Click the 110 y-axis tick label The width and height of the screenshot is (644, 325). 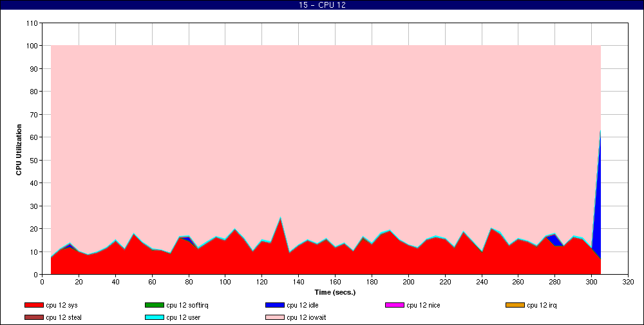tap(33, 23)
